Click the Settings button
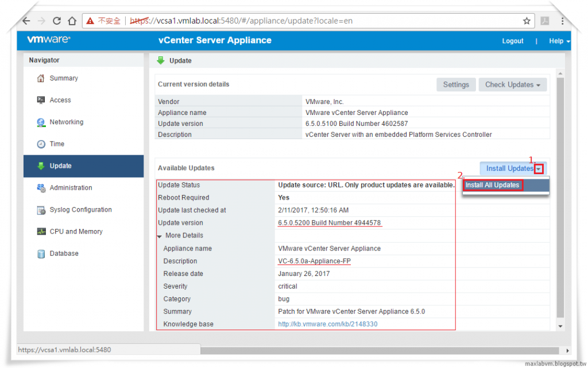This screenshot has width=588, height=368. tap(455, 85)
